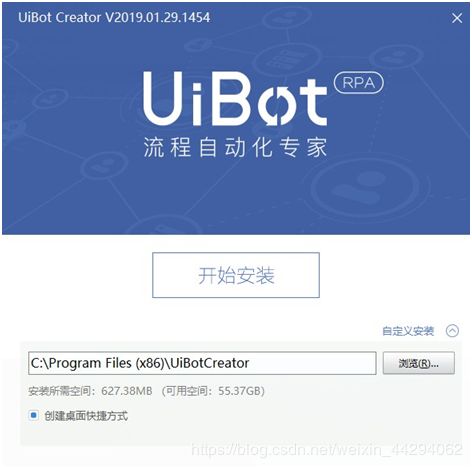
Task: Click the faint document circle icon atop banner
Action: click(x=285, y=58)
